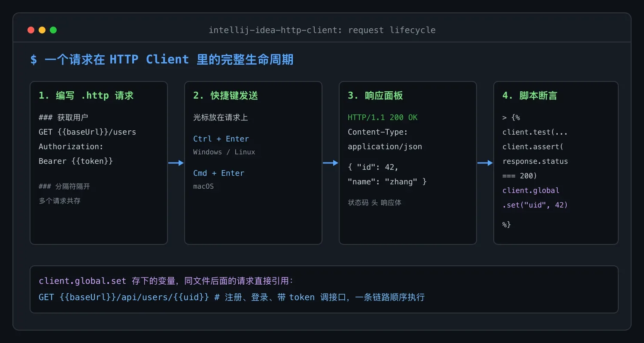Click the 'response.status' line

(535, 161)
